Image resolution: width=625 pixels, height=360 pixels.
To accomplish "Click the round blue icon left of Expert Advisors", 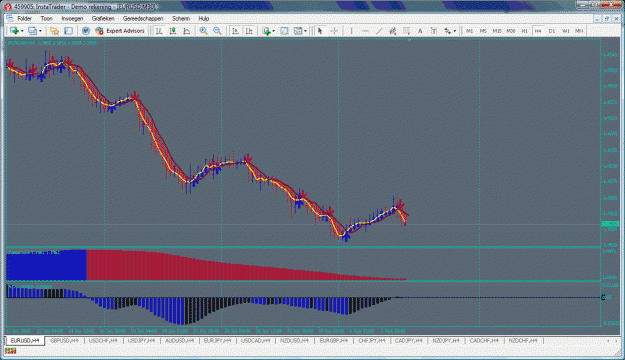I will tap(86, 31).
